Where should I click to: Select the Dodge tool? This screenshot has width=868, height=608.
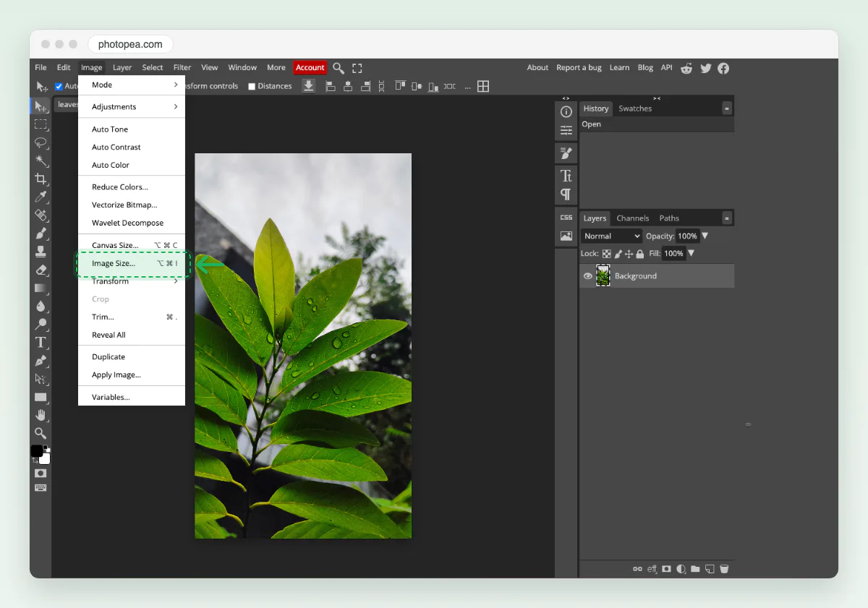pyautogui.click(x=41, y=324)
